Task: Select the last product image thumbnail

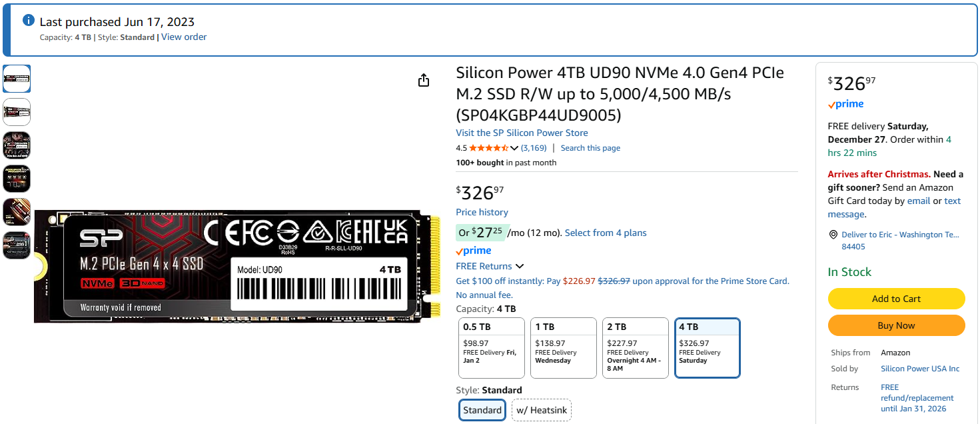Action: [17, 245]
